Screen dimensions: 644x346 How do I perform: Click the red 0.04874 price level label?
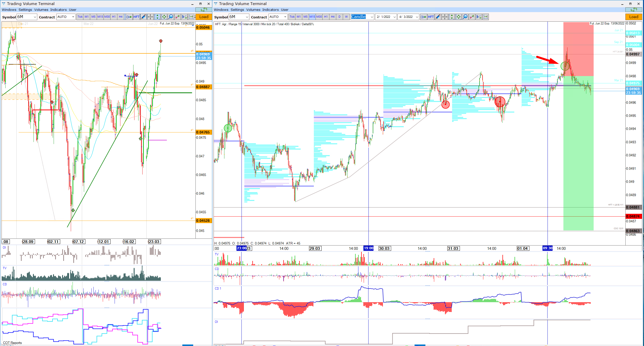coord(633,216)
